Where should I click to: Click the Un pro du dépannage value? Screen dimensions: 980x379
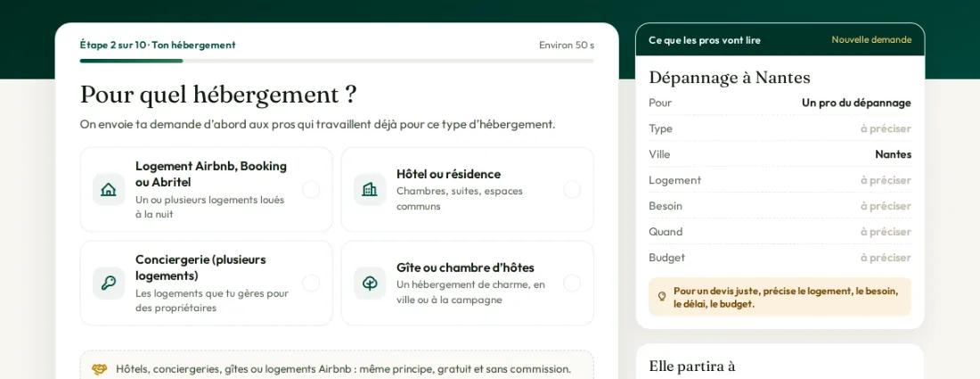(x=856, y=103)
